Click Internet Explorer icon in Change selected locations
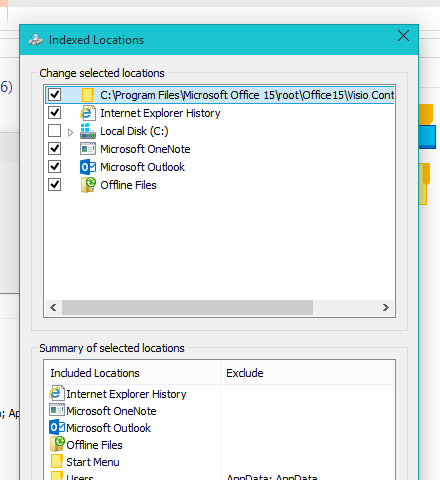The width and height of the screenshot is (440, 480). click(x=88, y=113)
